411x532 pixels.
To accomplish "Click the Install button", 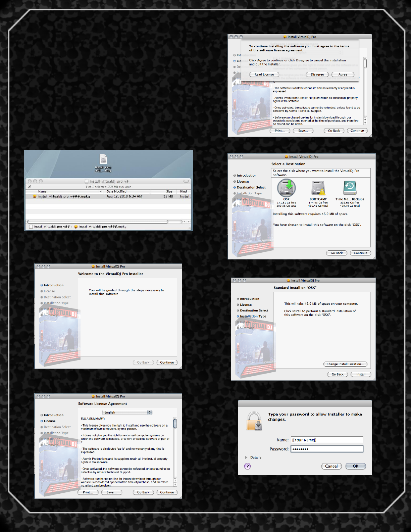I will 361,374.
